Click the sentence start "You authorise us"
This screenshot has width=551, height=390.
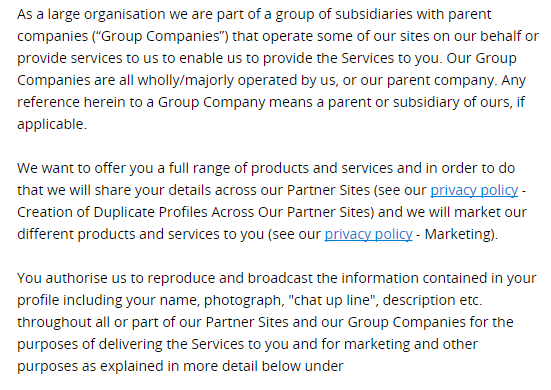[72, 278]
